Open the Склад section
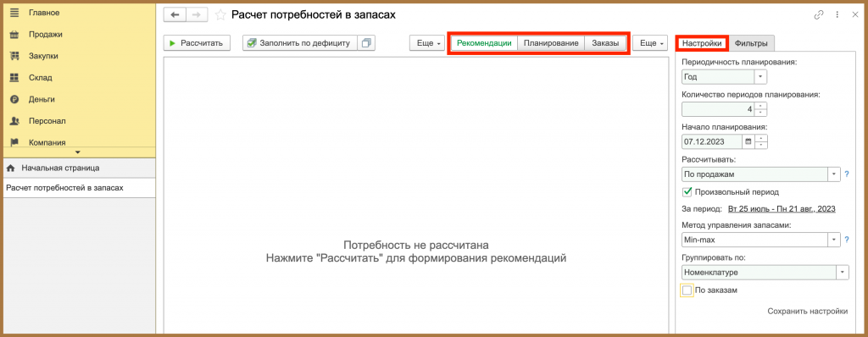 [41, 77]
